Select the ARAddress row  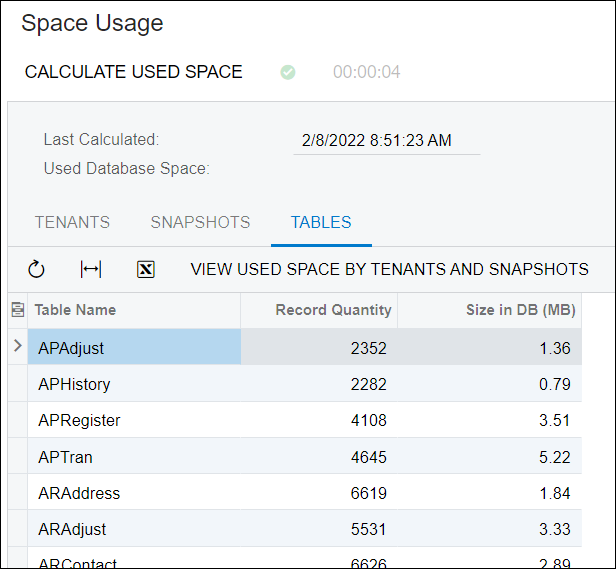79,493
